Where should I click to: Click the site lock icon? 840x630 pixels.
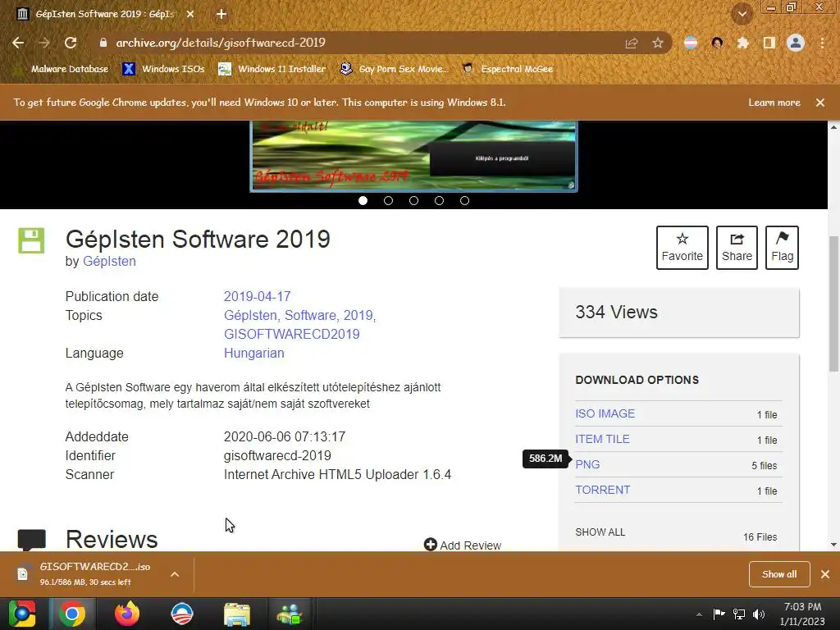click(x=103, y=43)
